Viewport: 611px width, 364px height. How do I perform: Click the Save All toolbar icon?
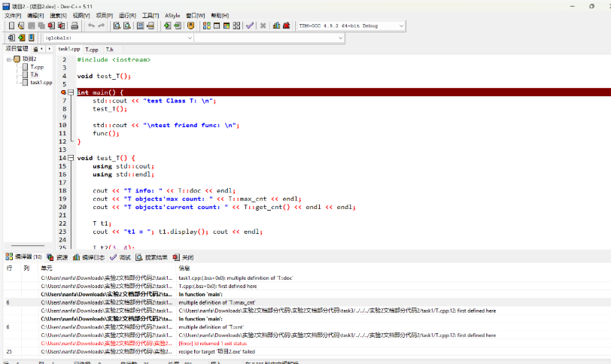41,26
